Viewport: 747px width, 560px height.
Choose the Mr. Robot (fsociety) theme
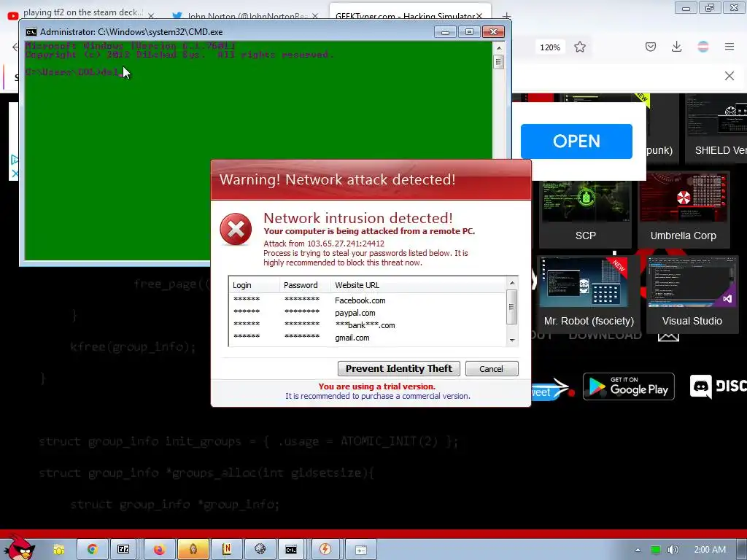(589, 294)
